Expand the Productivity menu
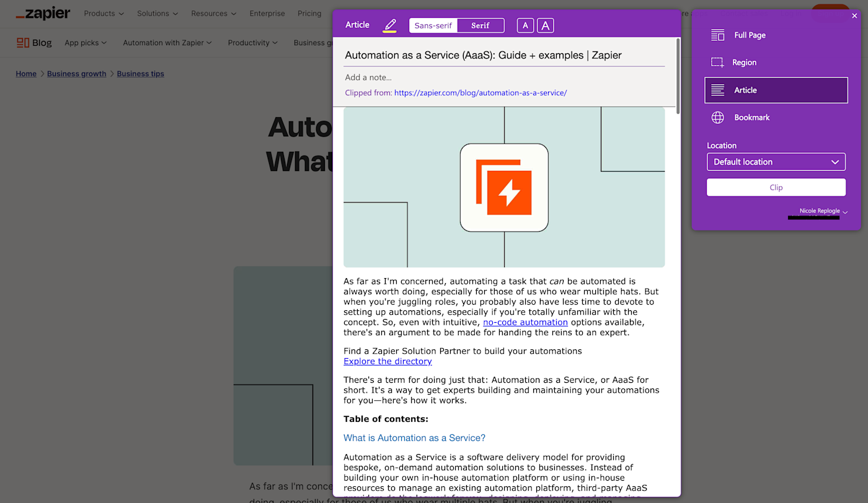This screenshot has width=868, height=503. pos(252,43)
